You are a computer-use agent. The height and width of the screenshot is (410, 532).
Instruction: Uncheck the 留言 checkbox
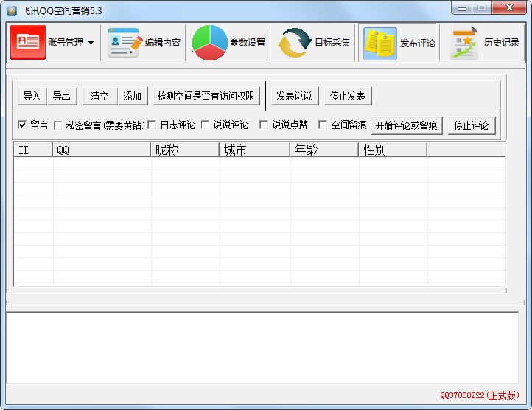click(22, 125)
